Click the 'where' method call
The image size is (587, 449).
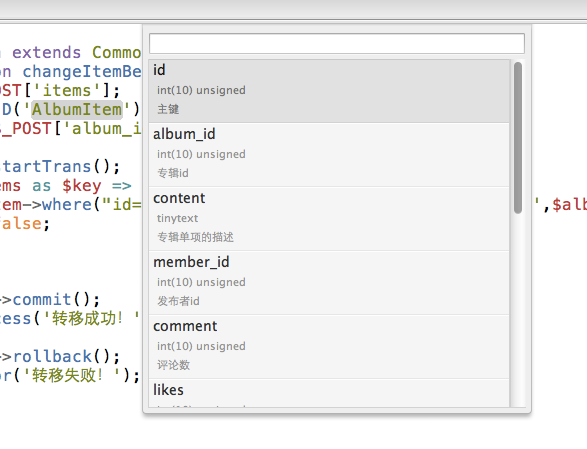coord(67,205)
